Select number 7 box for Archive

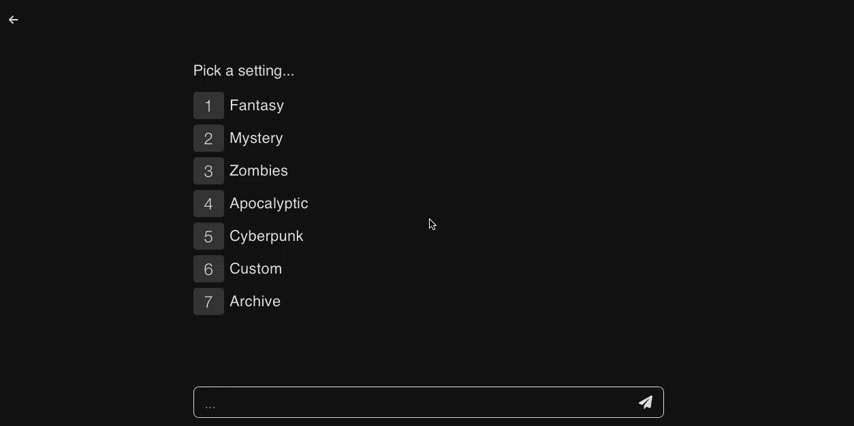click(209, 302)
